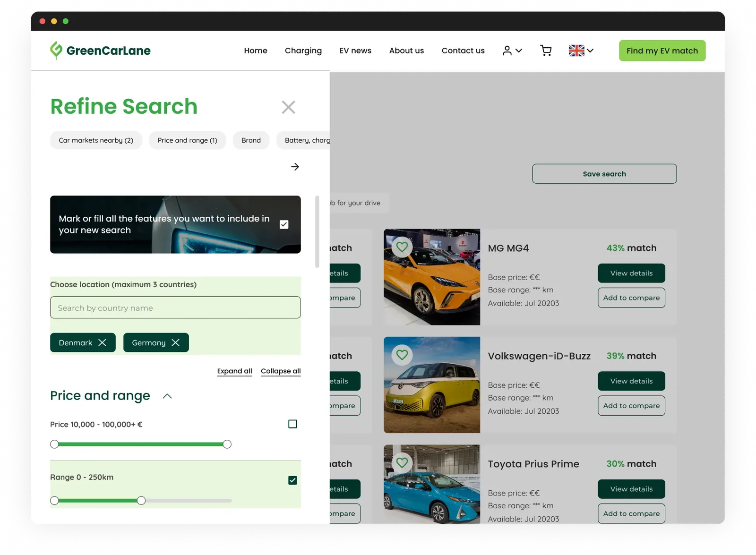Click the refine panel vertical scrollbar
The height and width of the screenshot is (555, 756).
317,231
